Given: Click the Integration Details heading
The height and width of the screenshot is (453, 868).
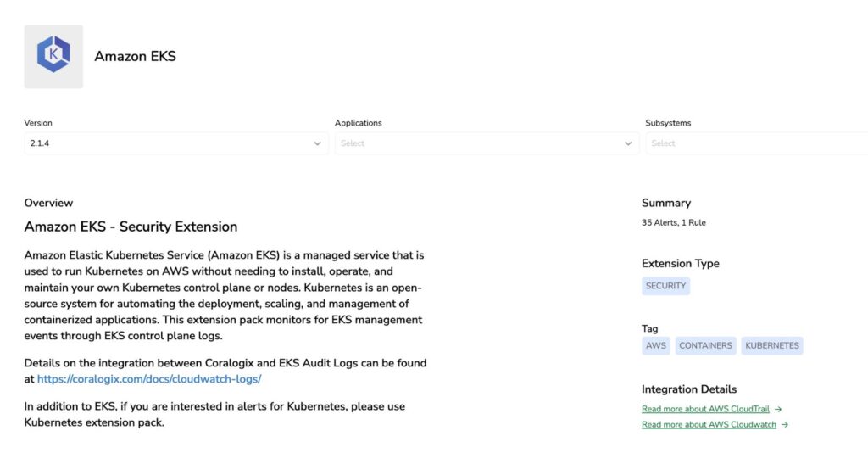Looking at the screenshot, I should [689, 389].
